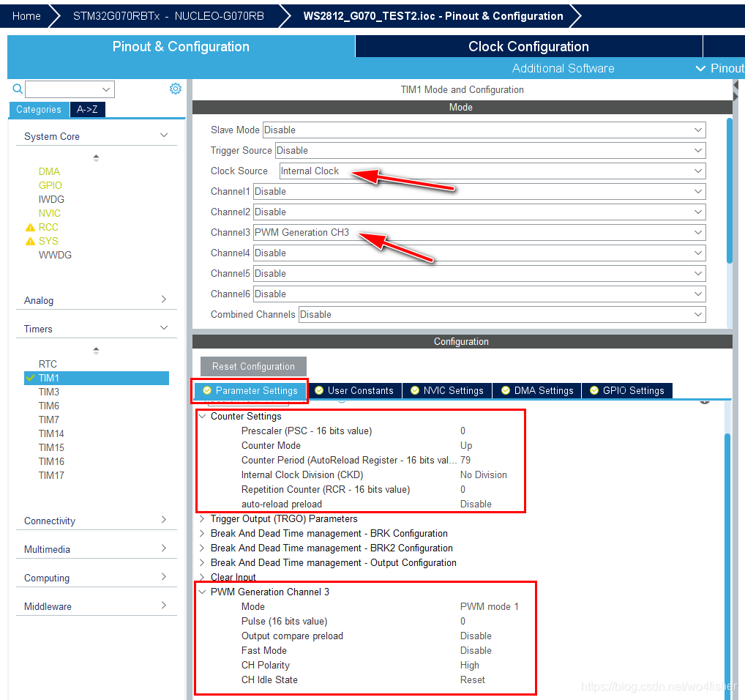Open the Channel5 dropdown
Viewport: 745px width, 700px height.
pos(479,273)
